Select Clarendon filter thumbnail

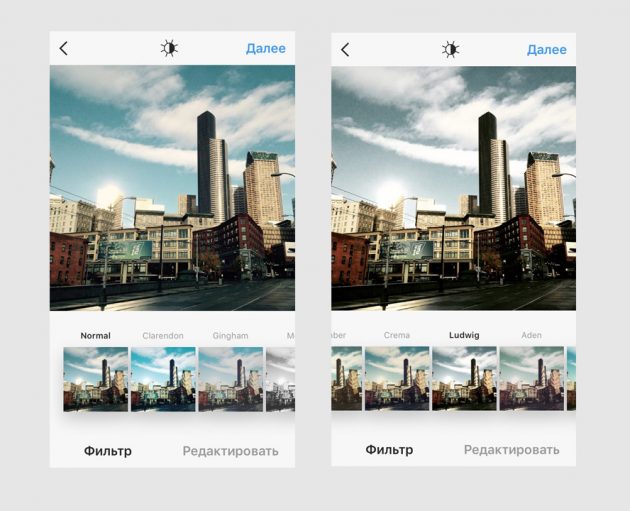(x=163, y=379)
